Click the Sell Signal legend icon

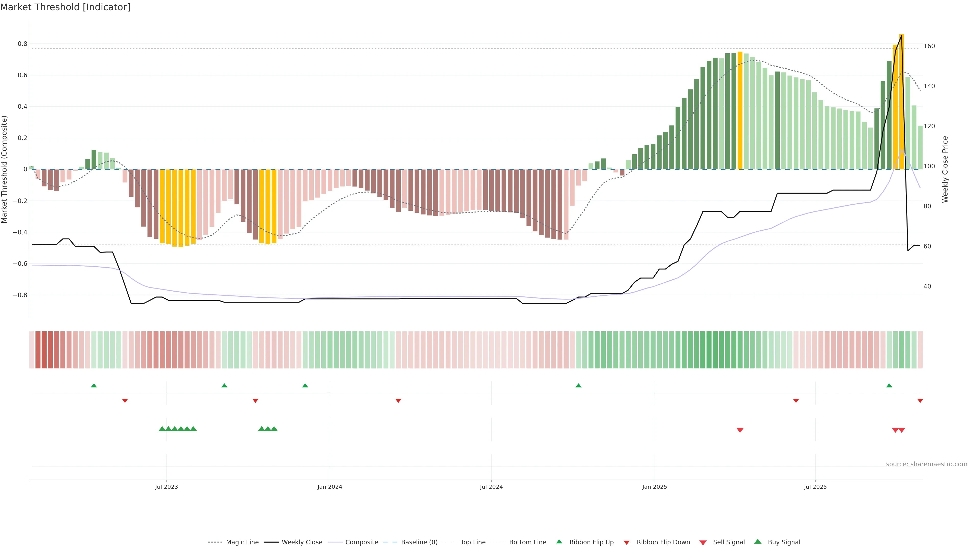coord(703,542)
